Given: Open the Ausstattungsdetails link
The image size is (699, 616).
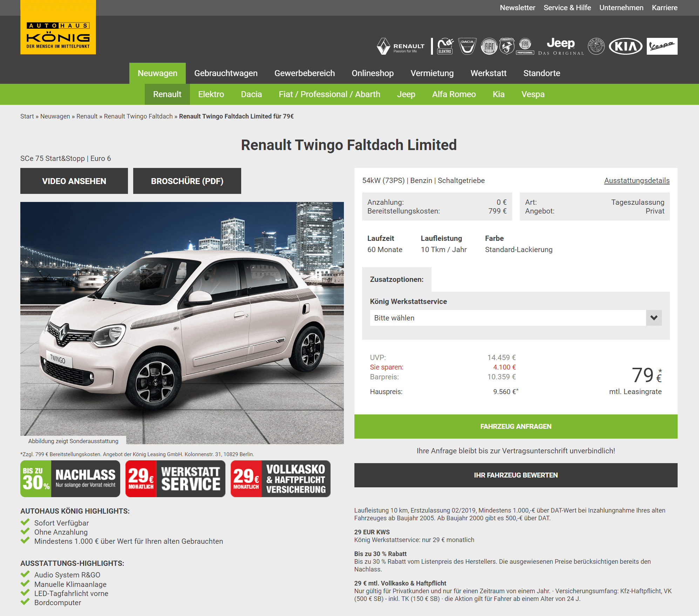Looking at the screenshot, I should tap(637, 181).
